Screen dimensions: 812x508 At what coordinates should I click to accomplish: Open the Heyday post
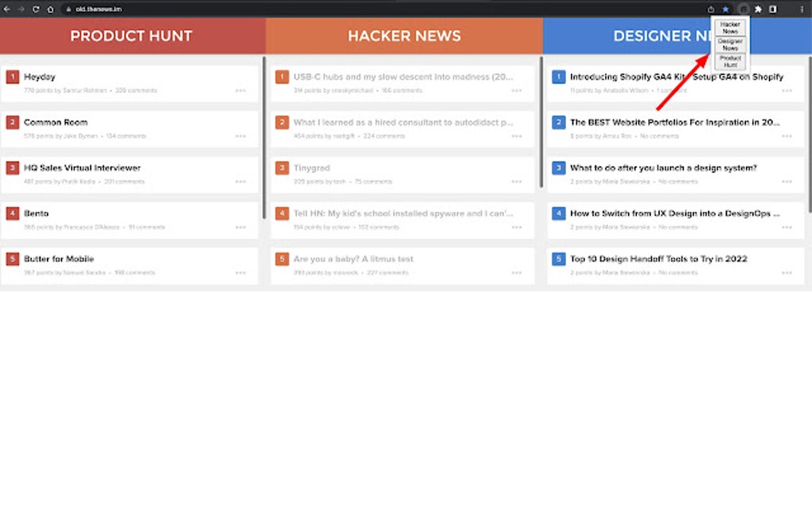pyautogui.click(x=39, y=76)
